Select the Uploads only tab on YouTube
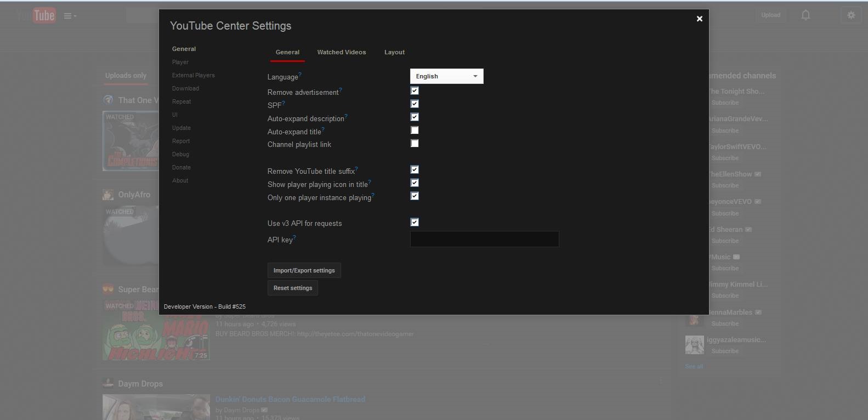This screenshot has width=868, height=420. (126, 76)
